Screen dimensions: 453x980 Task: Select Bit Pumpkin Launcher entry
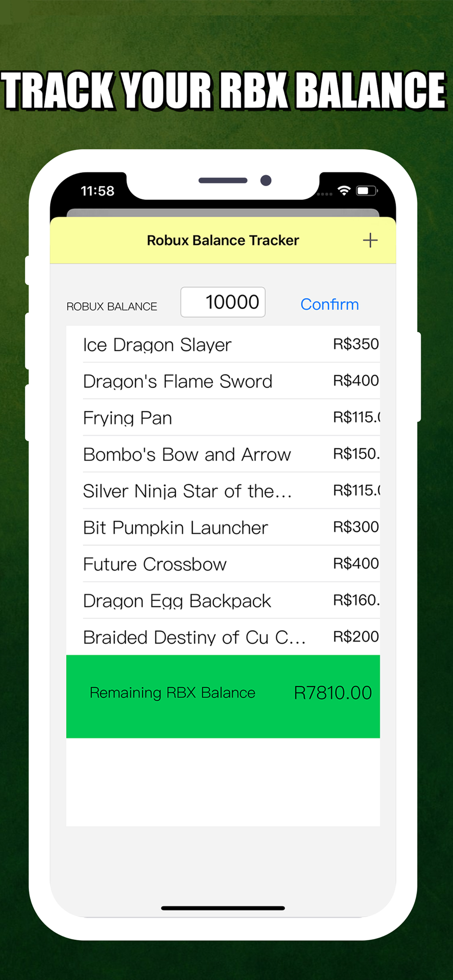point(223,527)
